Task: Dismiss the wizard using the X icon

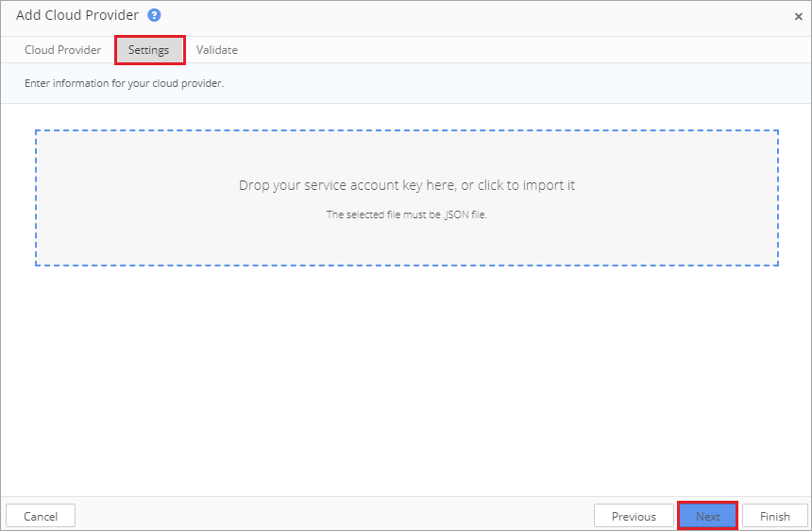Action: [x=798, y=17]
